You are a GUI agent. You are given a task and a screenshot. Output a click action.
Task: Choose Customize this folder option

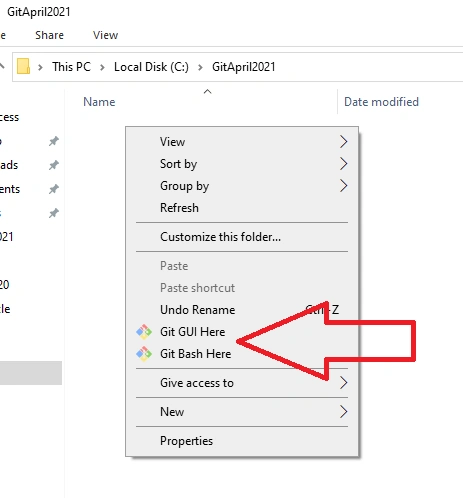[242, 237]
